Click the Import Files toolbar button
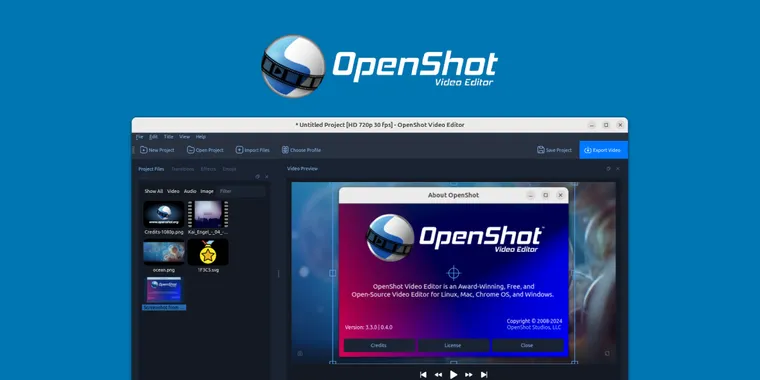 [253, 150]
